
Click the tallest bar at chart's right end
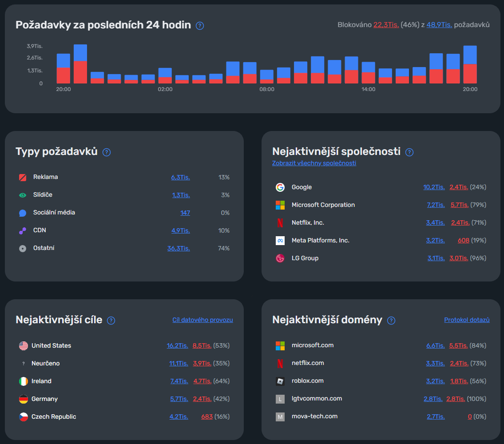tap(470, 65)
